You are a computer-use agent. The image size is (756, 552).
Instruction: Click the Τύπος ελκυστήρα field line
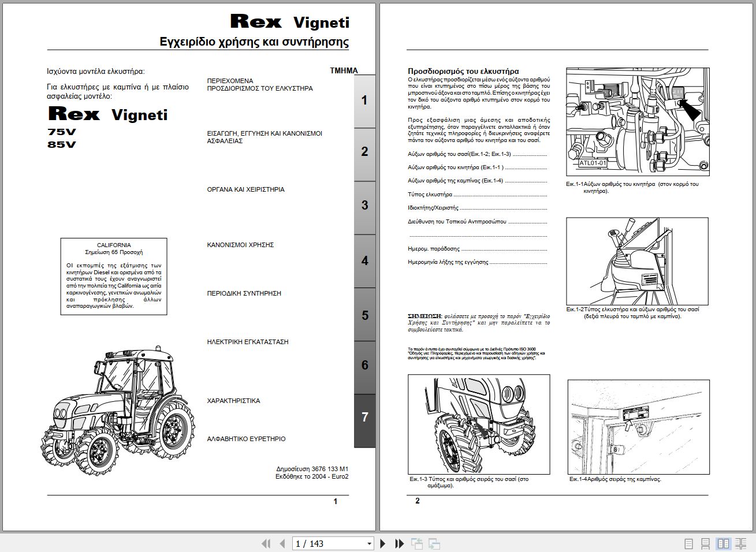coord(477,195)
